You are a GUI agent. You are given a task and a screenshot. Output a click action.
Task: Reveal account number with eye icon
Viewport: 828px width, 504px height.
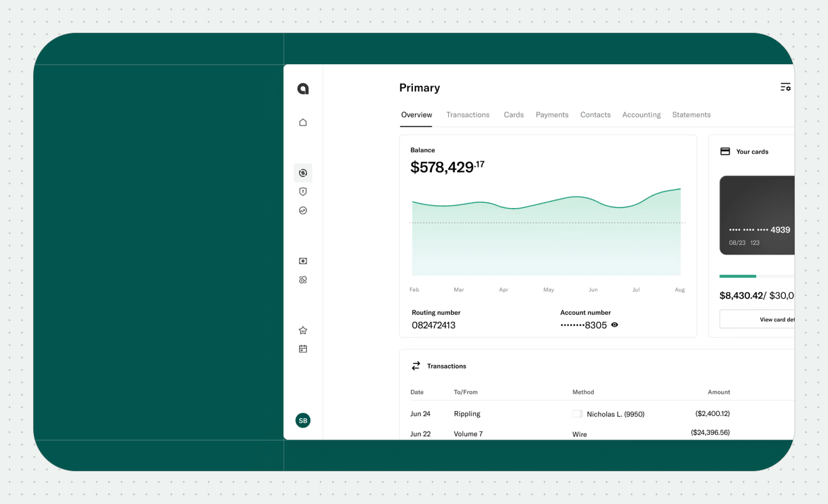[x=615, y=325]
